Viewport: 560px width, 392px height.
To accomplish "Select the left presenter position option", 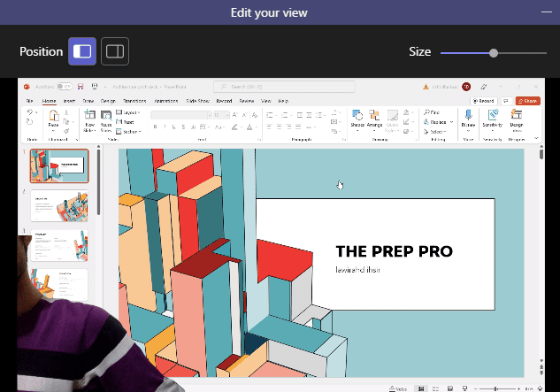I will [x=82, y=51].
